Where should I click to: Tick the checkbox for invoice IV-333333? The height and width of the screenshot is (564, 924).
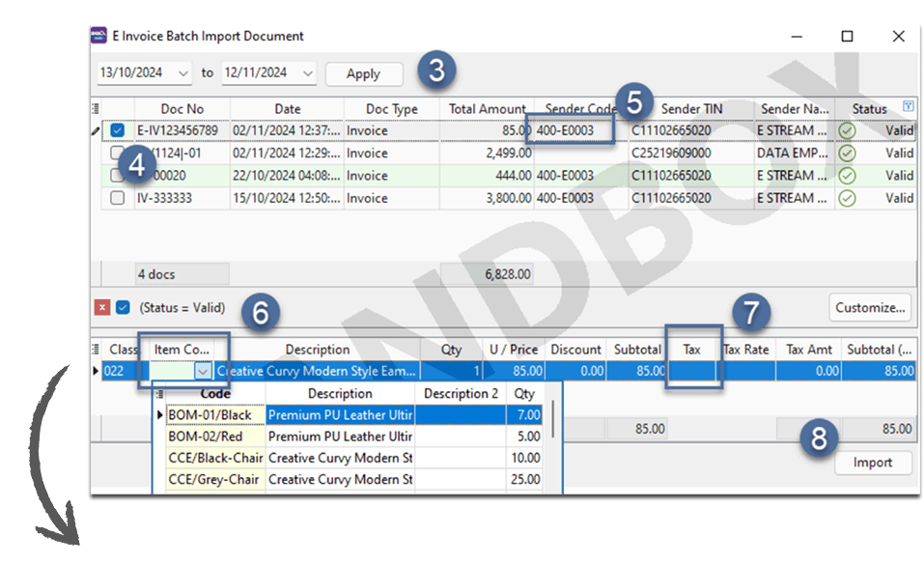point(117,198)
